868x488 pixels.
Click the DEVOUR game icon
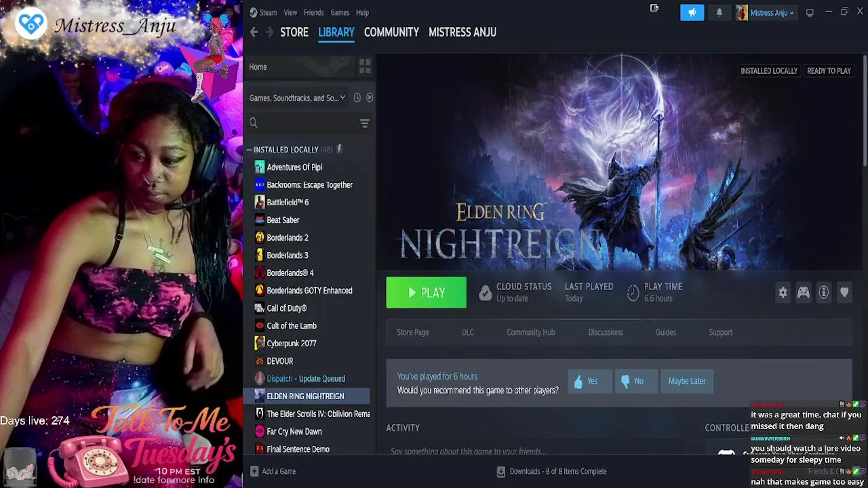(260, 361)
